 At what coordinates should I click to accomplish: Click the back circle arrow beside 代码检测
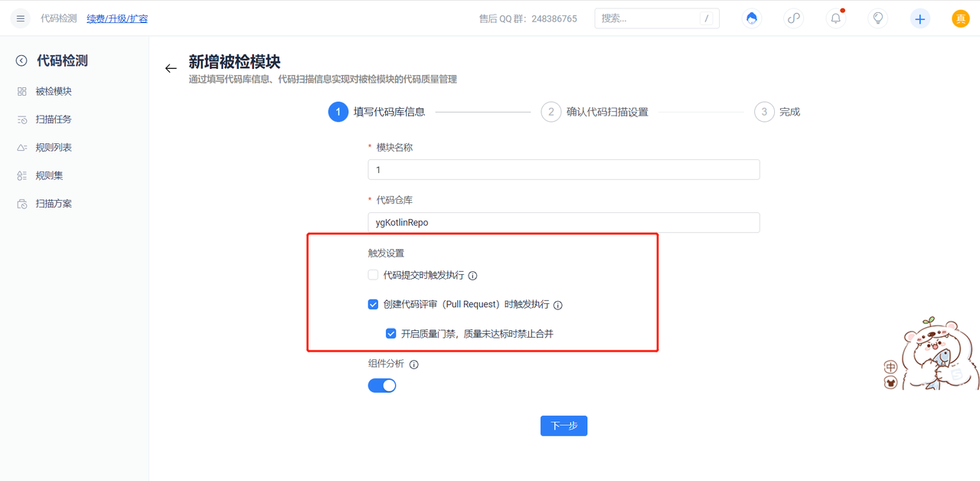coord(21,61)
